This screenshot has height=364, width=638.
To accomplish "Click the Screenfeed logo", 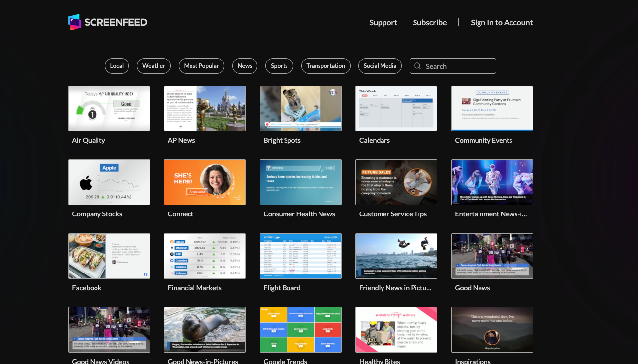I will pos(108,22).
